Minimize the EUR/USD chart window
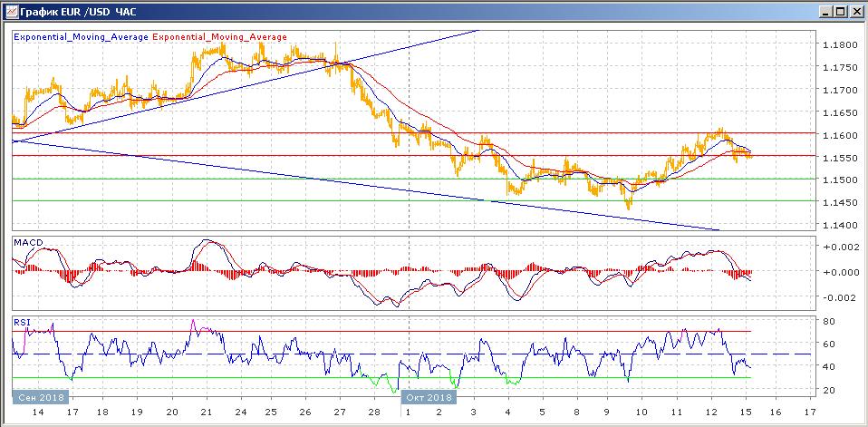This screenshot has height=427, width=868. click(825, 12)
